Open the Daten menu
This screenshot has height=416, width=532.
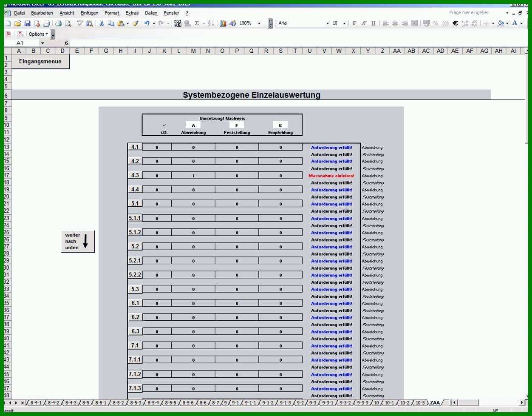tap(151, 13)
